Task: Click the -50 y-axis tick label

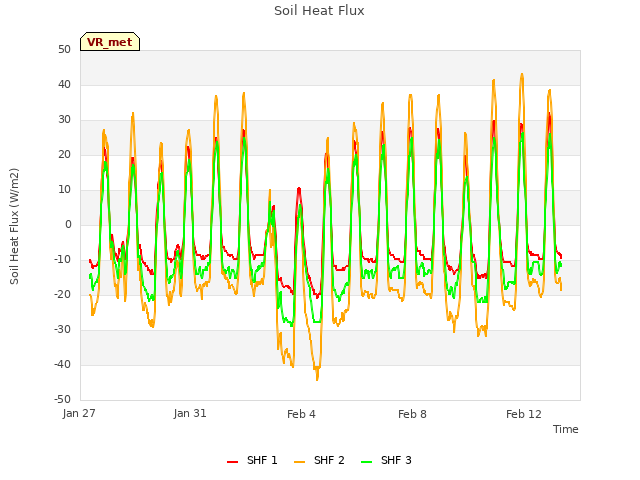Action: (63, 399)
